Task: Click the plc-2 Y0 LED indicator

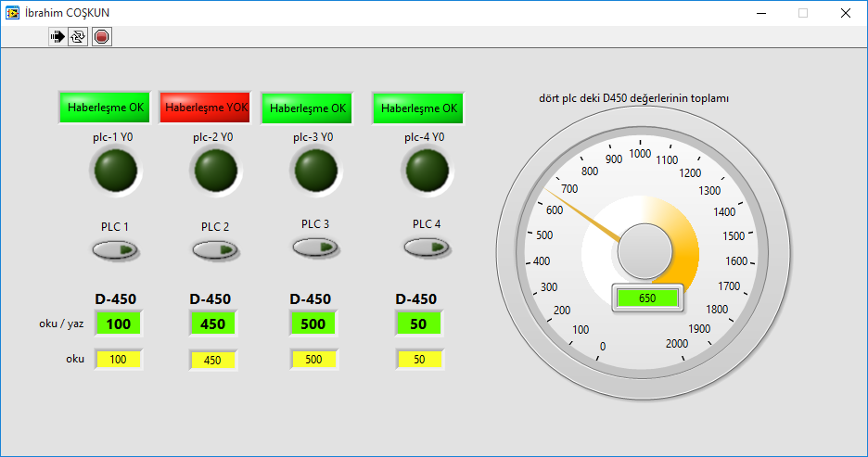Action: point(216,171)
